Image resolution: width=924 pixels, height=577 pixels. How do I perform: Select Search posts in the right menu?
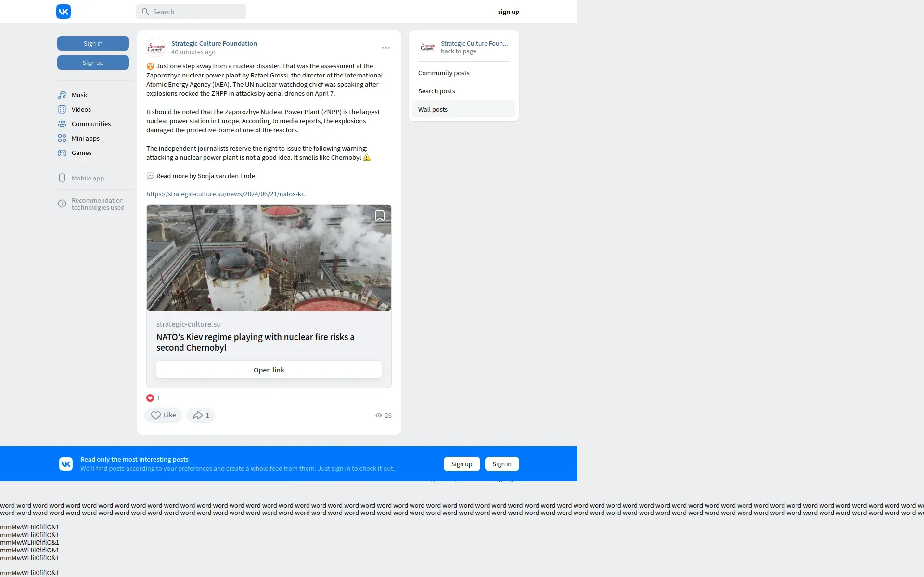436,91
